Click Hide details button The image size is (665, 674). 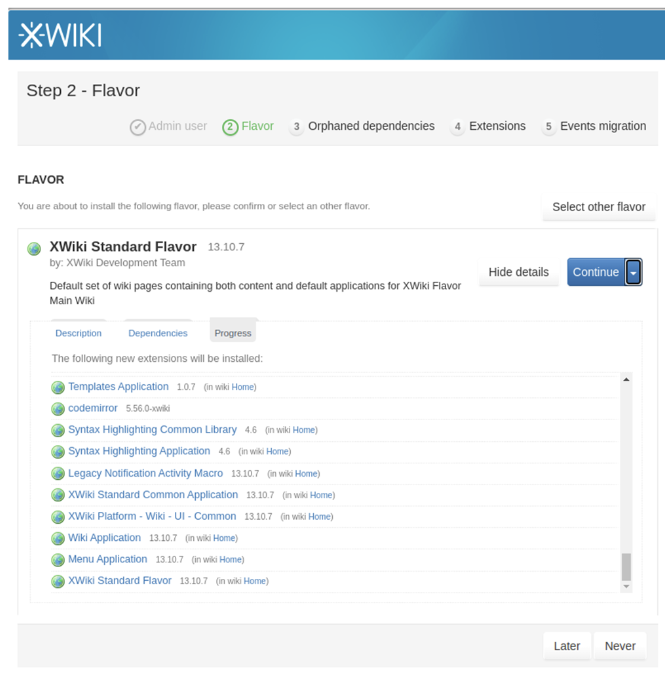(519, 272)
